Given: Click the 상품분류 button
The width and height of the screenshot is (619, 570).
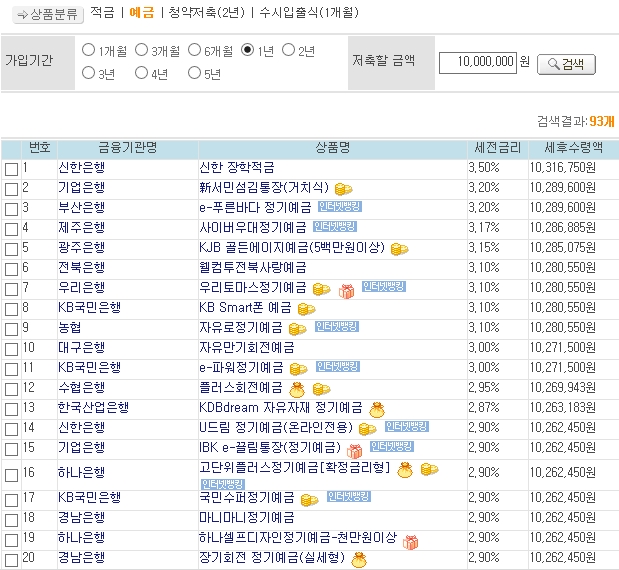Looking at the screenshot, I should [x=48, y=15].
